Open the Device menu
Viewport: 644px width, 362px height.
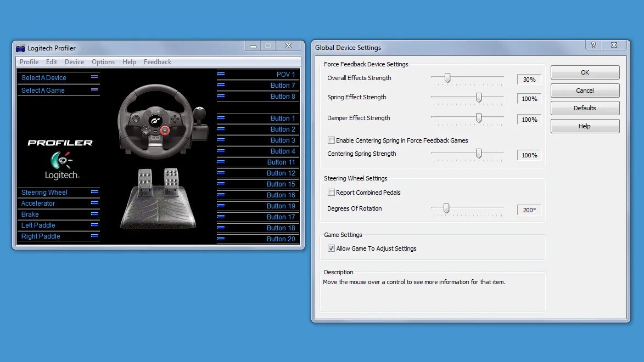click(x=74, y=62)
